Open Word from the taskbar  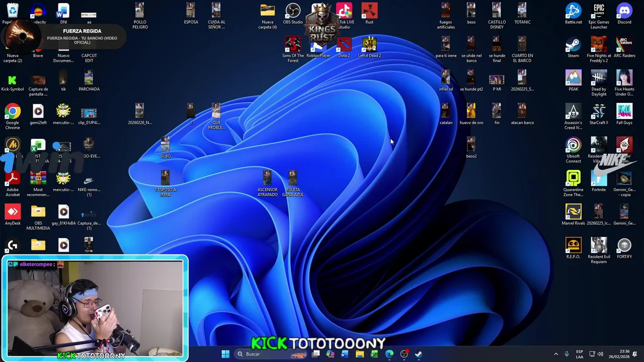pos(345,354)
